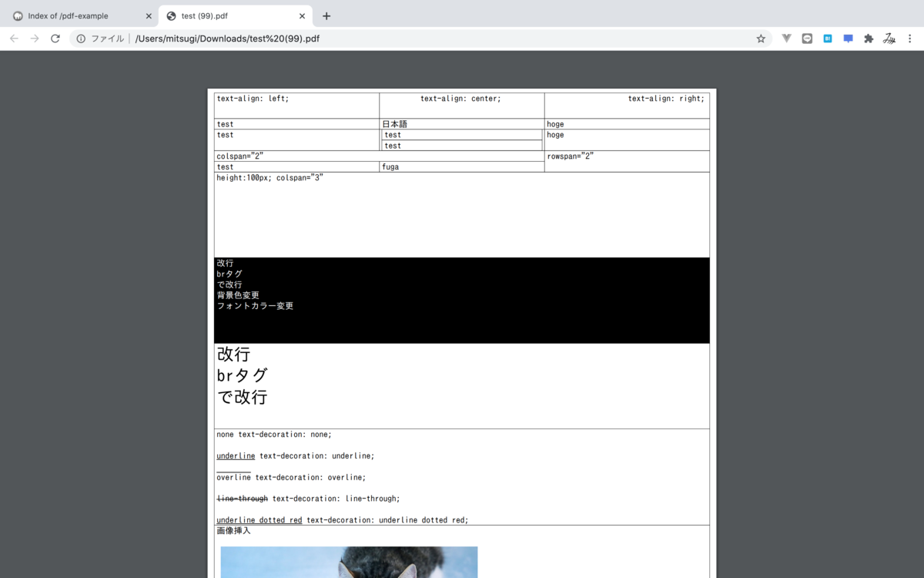Open the Vimium extension icon
This screenshot has height=578, width=924.
(x=786, y=38)
